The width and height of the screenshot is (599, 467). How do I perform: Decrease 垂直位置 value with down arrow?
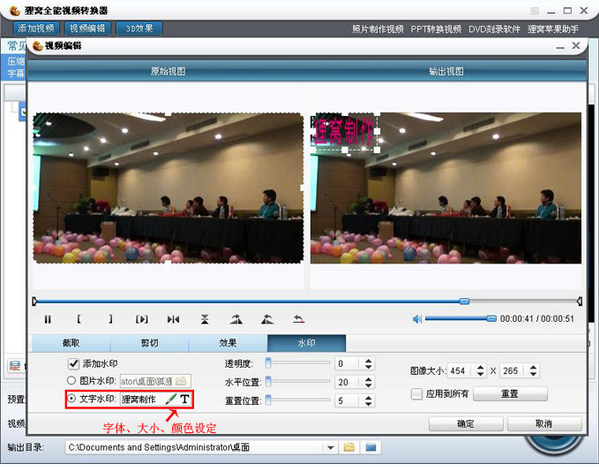coord(368,404)
